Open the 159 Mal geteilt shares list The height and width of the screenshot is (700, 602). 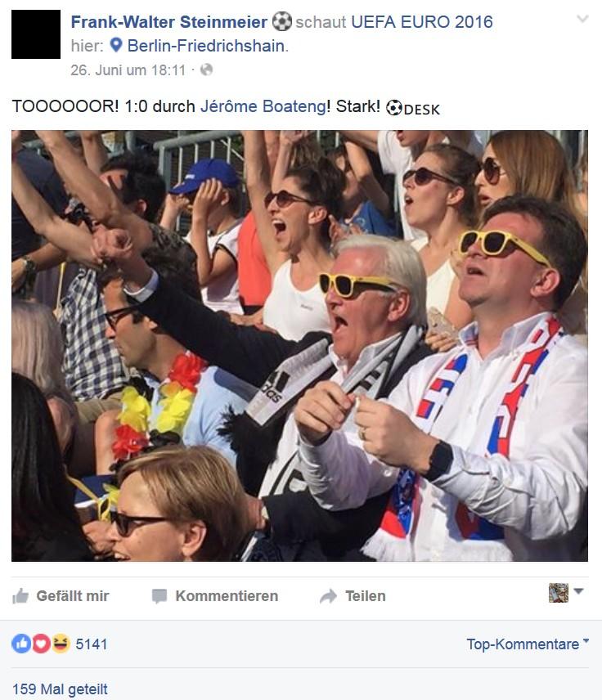(60, 689)
